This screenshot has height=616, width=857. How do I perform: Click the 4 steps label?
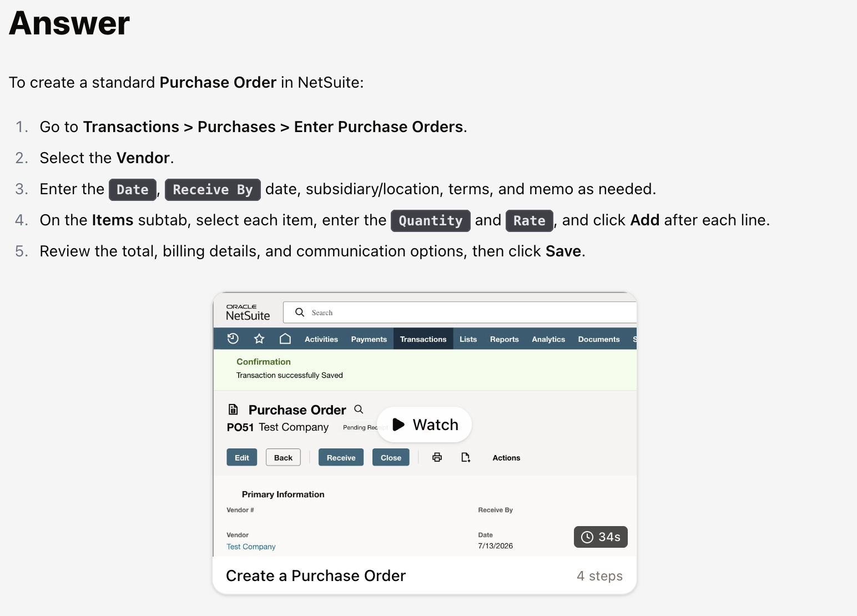click(x=599, y=576)
